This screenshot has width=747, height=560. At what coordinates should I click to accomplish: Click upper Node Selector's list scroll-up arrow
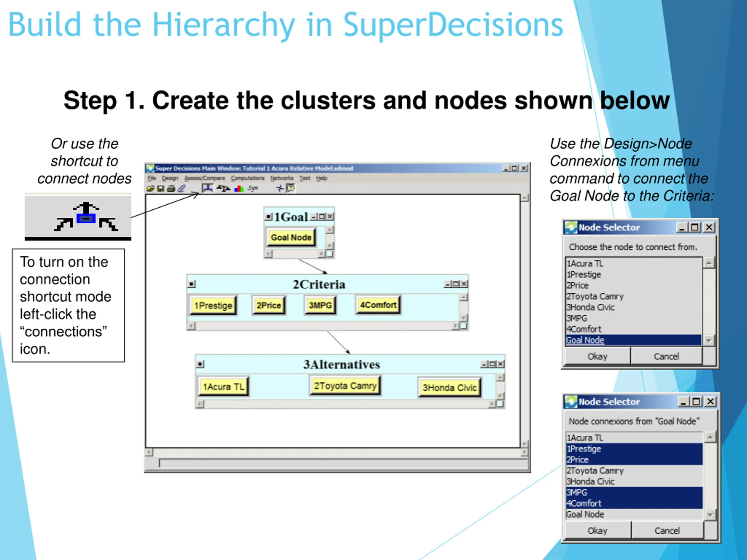pyautogui.click(x=709, y=262)
